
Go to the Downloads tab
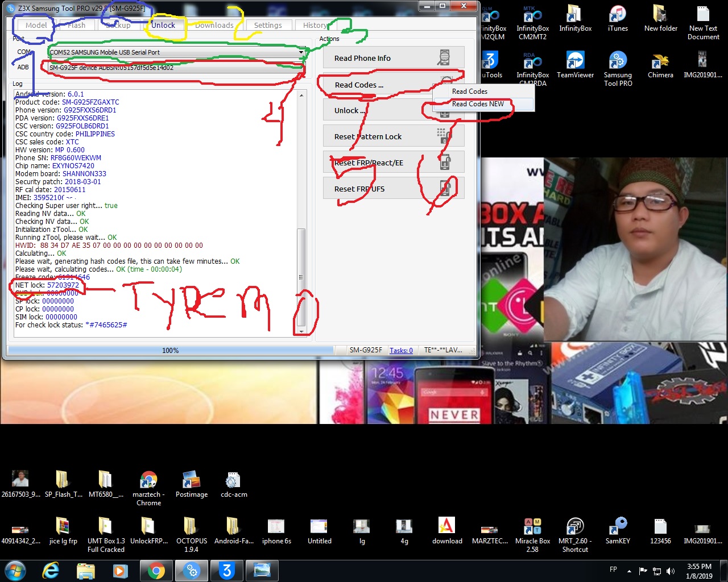pyautogui.click(x=214, y=25)
